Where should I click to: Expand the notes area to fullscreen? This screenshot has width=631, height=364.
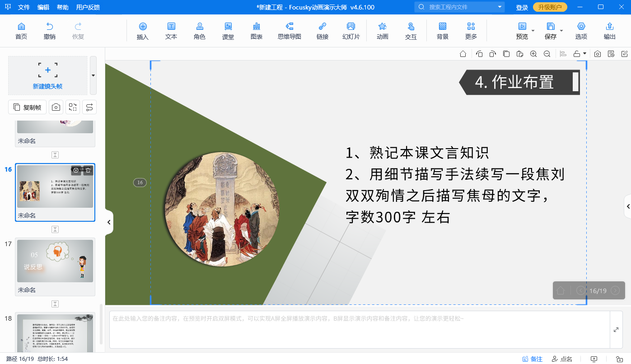click(x=616, y=330)
